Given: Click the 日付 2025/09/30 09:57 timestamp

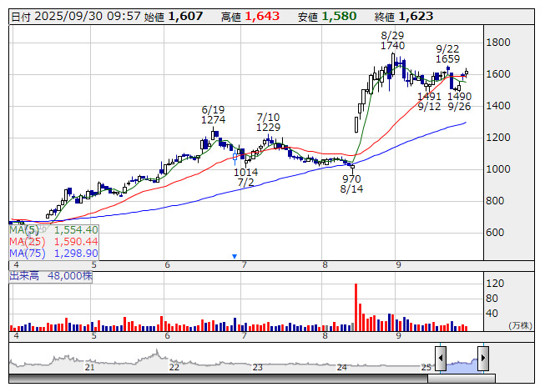Looking at the screenshot, I should point(76,17).
